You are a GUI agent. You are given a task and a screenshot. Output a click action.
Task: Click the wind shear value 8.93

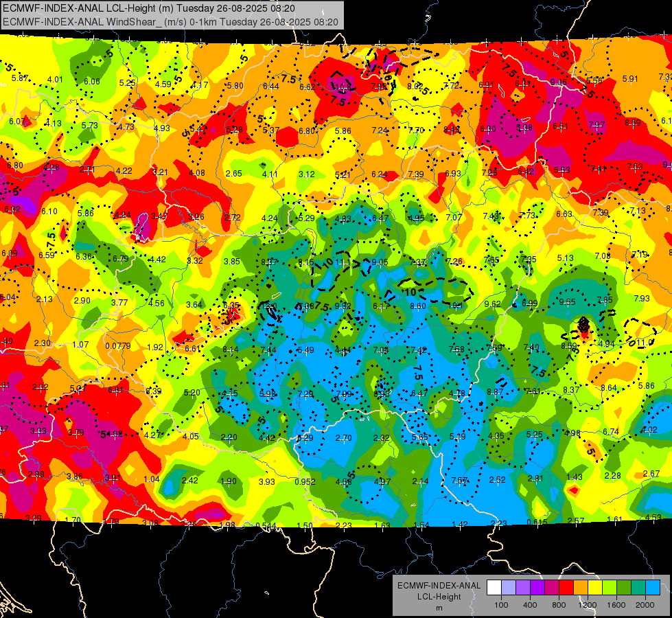(382, 393)
